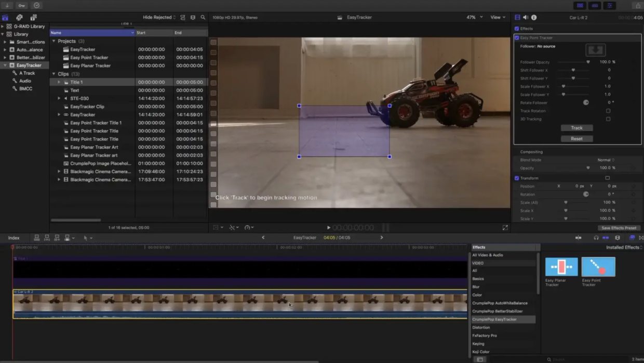The height and width of the screenshot is (363, 644).
Task: Select the Blur effects category
Action: pos(476,287)
